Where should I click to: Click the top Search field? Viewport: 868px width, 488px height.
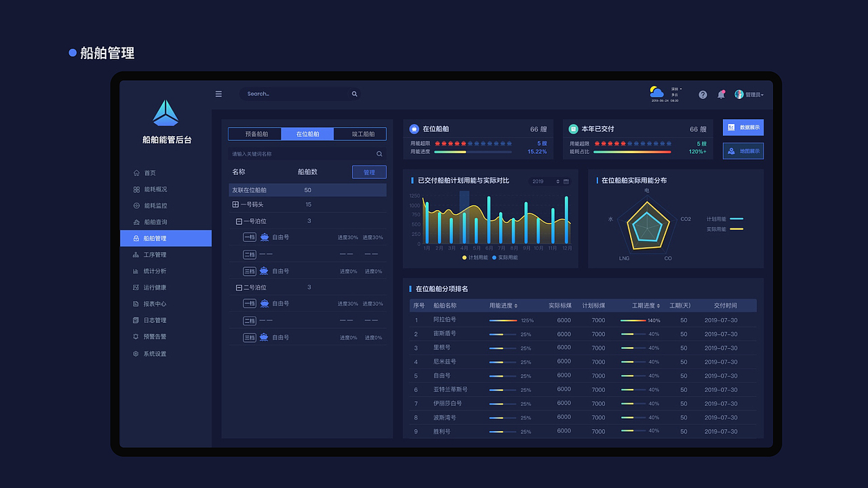[x=300, y=94]
